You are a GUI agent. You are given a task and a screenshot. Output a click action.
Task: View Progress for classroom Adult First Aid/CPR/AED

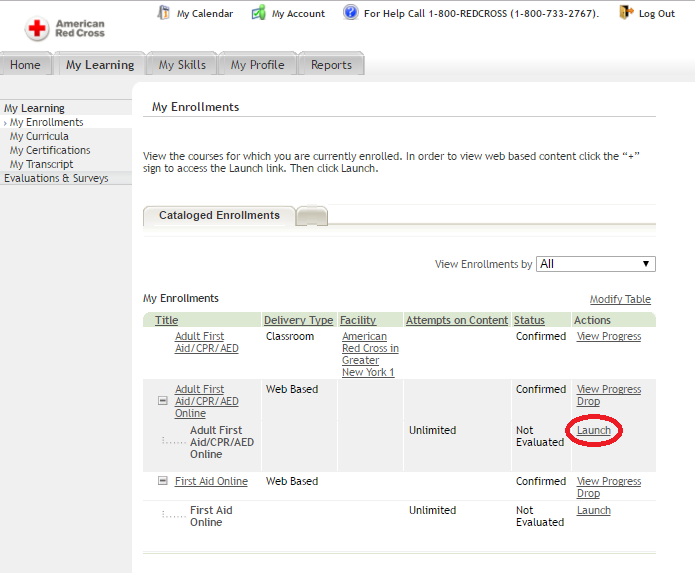click(609, 336)
